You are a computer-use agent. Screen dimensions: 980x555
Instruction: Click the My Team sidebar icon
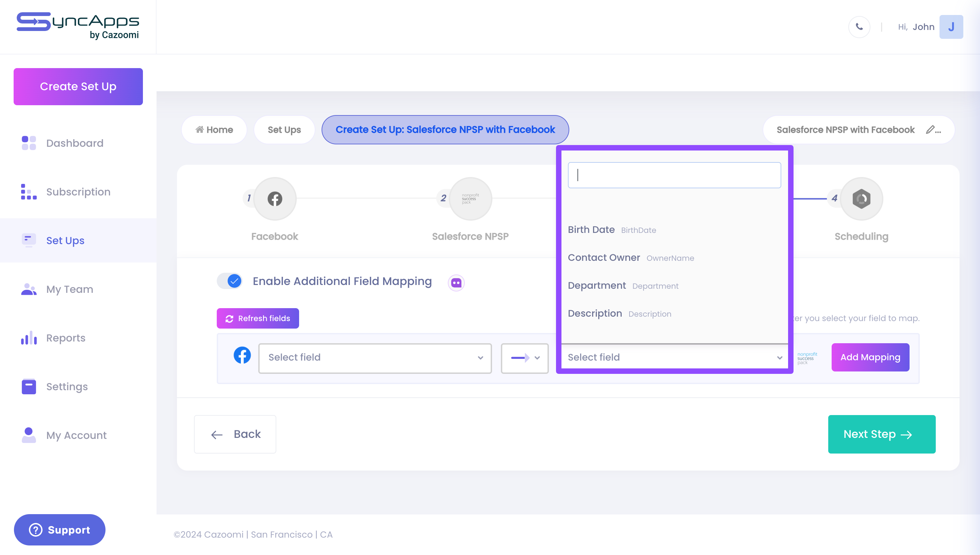(x=29, y=289)
